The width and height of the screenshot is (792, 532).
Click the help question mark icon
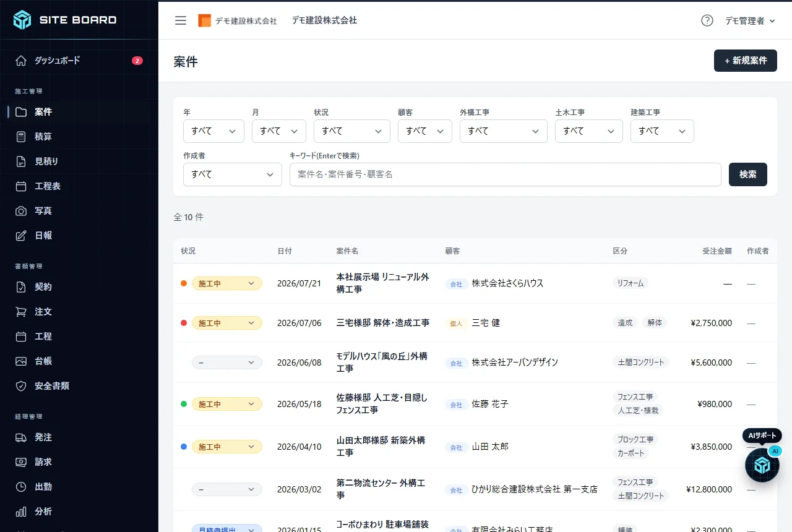[x=707, y=20]
